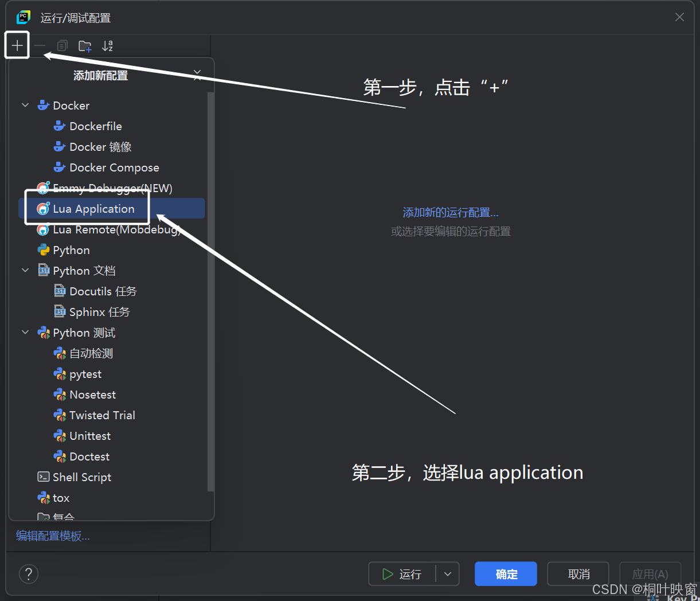Select pytest configuration type
Screen dimensions: 700x601
112,374
